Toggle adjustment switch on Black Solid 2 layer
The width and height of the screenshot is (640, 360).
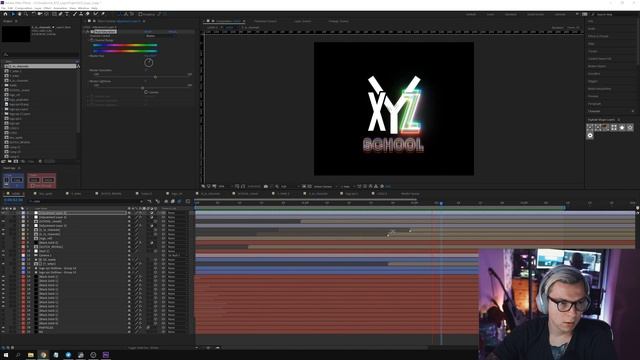152,243
